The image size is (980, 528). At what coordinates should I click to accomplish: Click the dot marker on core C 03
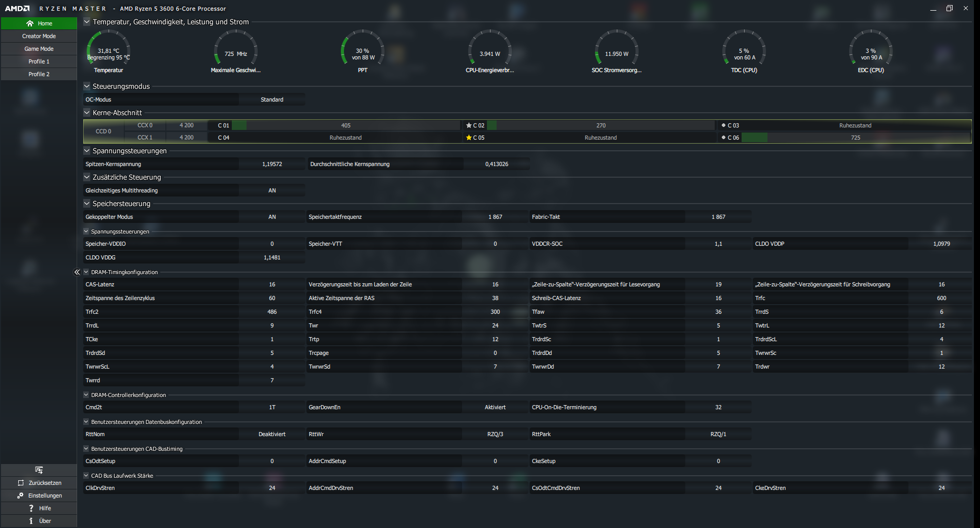click(723, 125)
